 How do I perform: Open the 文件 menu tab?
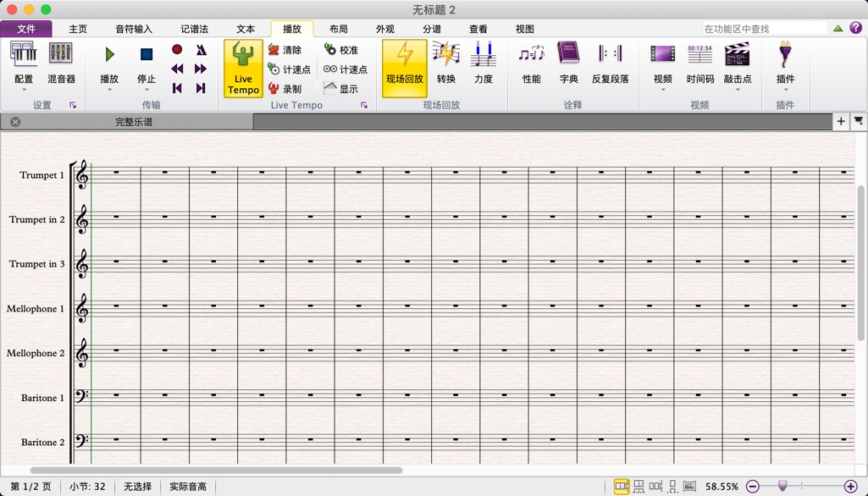coord(26,28)
